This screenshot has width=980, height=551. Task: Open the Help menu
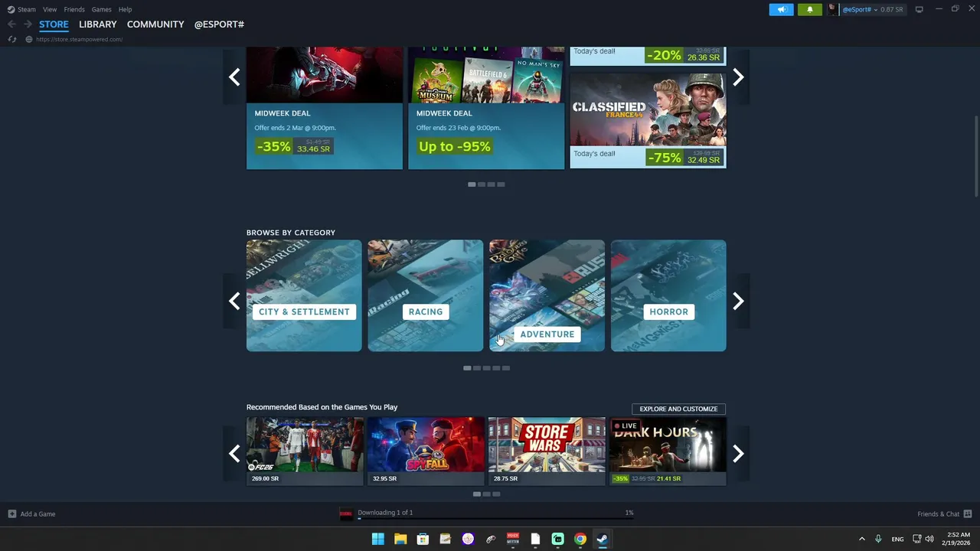tap(125, 9)
